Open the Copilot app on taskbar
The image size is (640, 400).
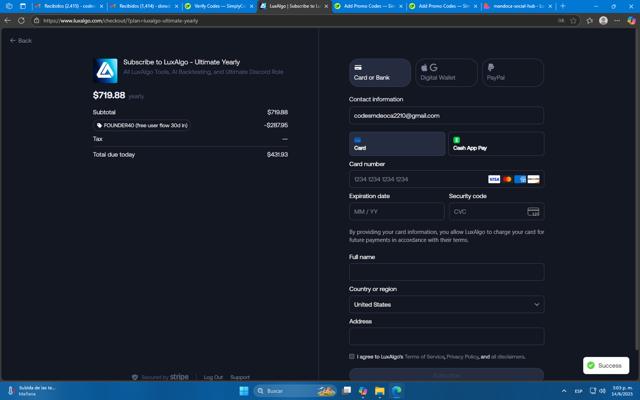[363, 391]
